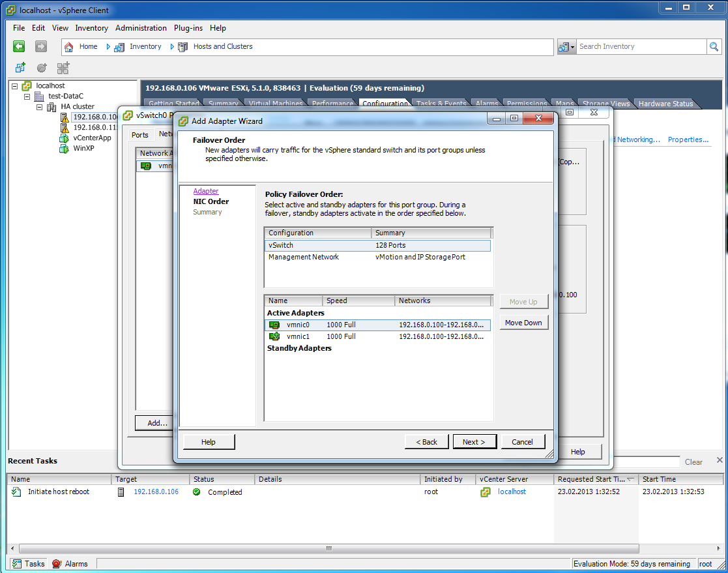Screen dimensions: 728x573
Task: Click the Add button in vSwitch0 Properties
Action: click(154, 423)
